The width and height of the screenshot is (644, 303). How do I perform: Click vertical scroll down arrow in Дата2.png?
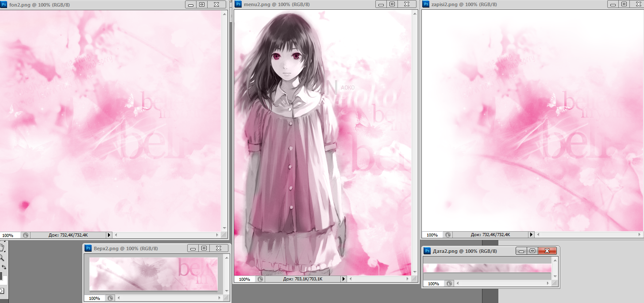click(555, 277)
